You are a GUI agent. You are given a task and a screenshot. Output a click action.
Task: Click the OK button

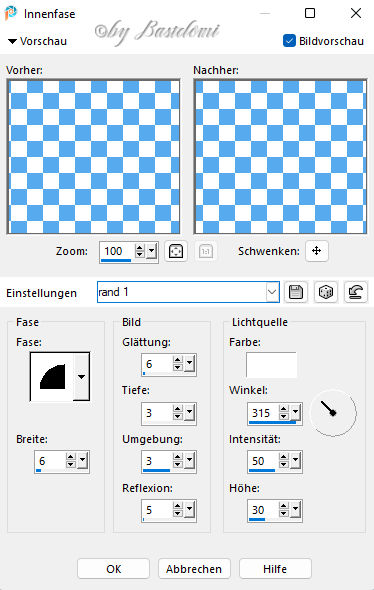114,569
